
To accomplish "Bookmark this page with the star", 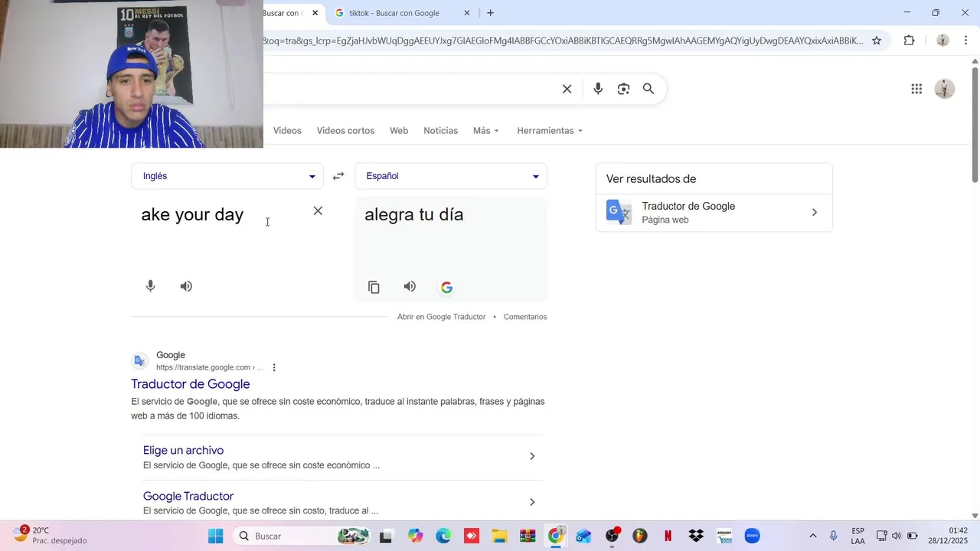I will coord(877,41).
